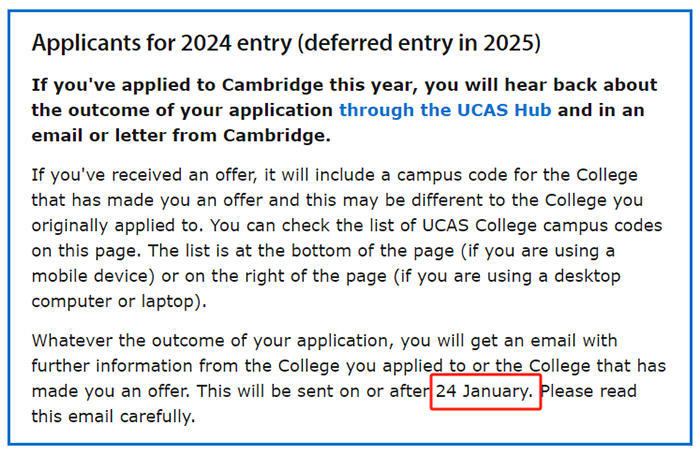Click the red-boxed "24 January." date
700x455 pixels.
click(485, 391)
